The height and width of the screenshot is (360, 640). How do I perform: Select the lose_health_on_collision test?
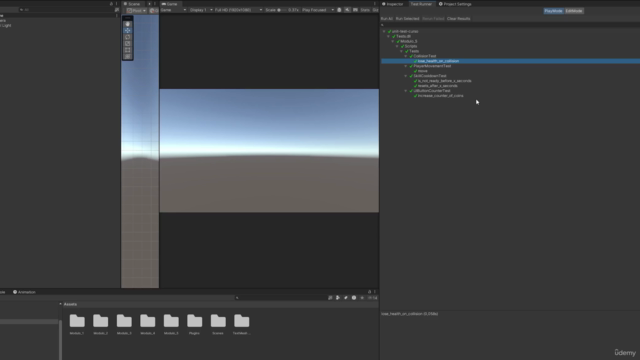tap(510, 61)
